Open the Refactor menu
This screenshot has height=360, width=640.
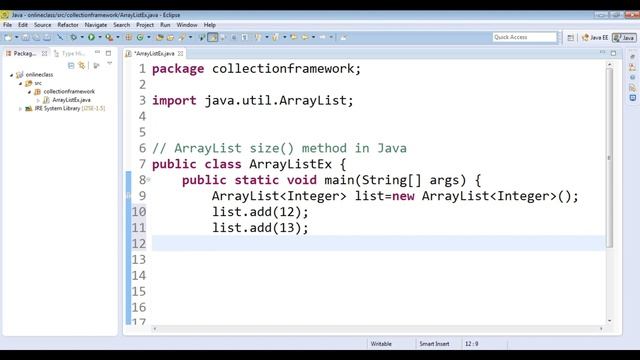point(68,25)
